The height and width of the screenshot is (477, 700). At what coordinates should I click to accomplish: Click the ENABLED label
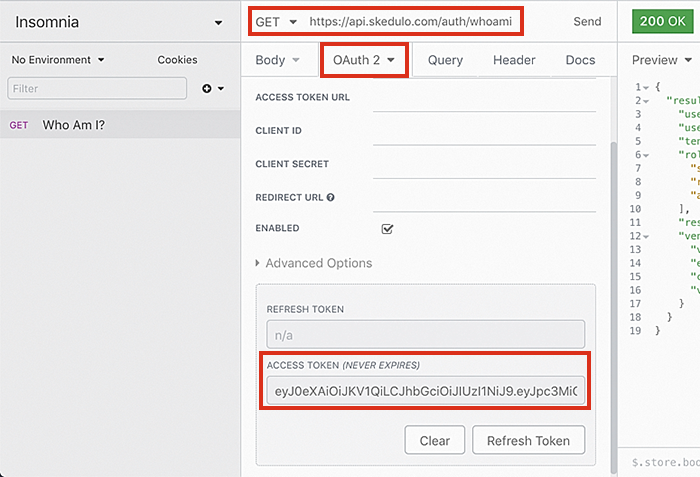click(277, 228)
